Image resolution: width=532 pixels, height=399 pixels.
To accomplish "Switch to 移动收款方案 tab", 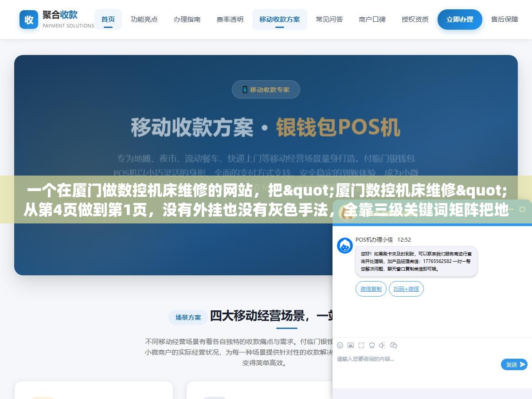I will point(280,20).
